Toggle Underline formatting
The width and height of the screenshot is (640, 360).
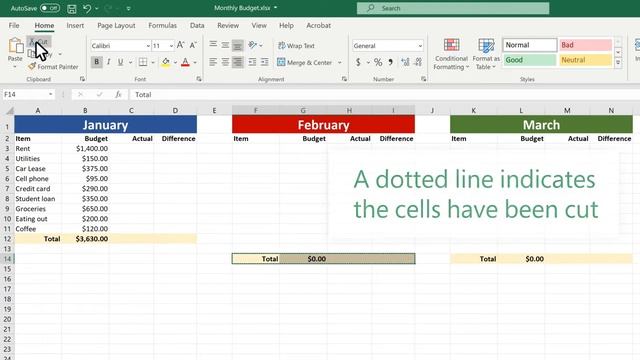click(120, 62)
